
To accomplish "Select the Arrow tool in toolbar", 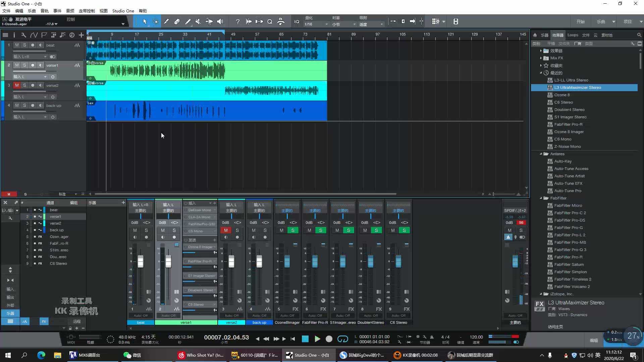I will point(145,21).
